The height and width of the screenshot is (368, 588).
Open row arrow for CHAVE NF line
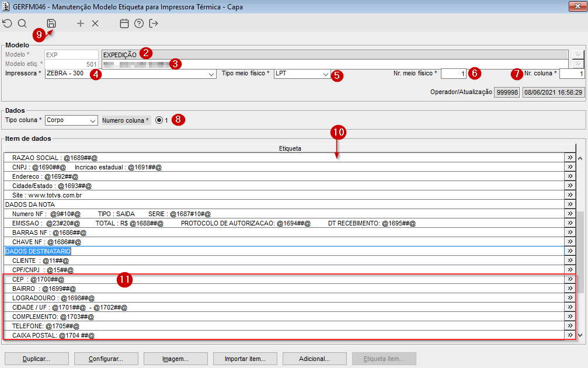pyautogui.click(x=570, y=242)
